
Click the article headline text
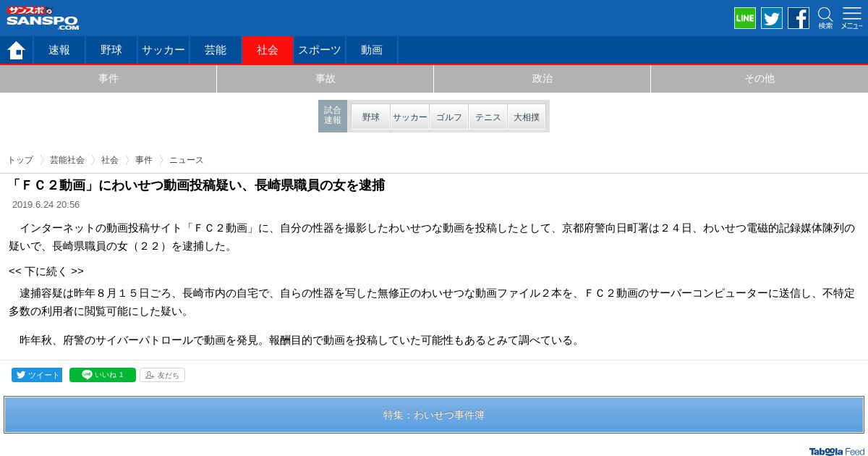coord(197,185)
